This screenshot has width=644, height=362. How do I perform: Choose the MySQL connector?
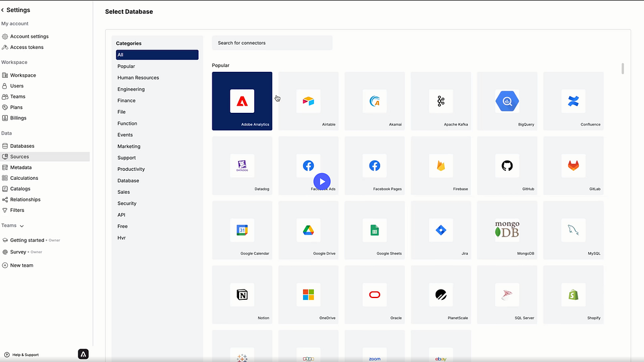click(573, 230)
